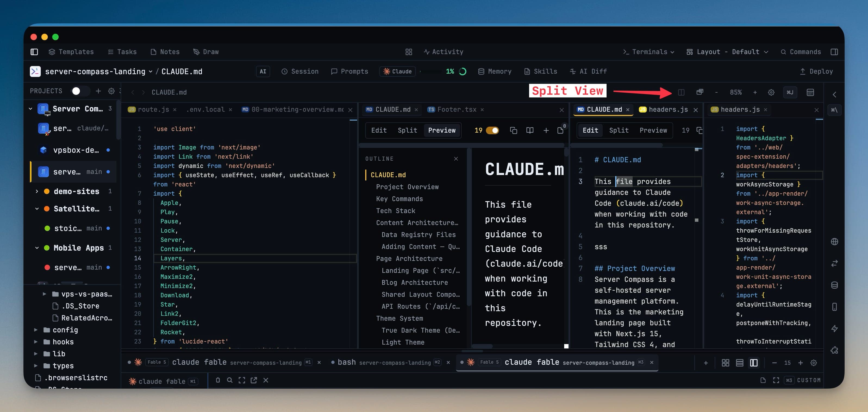The height and width of the screenshot is (412, 868).
Task: Select columns terminal layout icon
Action: point(753,363)
